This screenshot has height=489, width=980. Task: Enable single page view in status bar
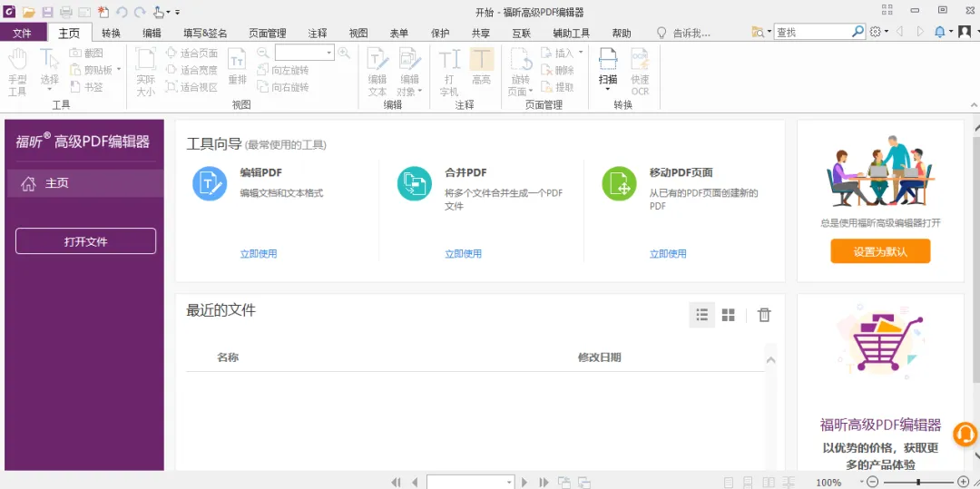coord(729,482)
